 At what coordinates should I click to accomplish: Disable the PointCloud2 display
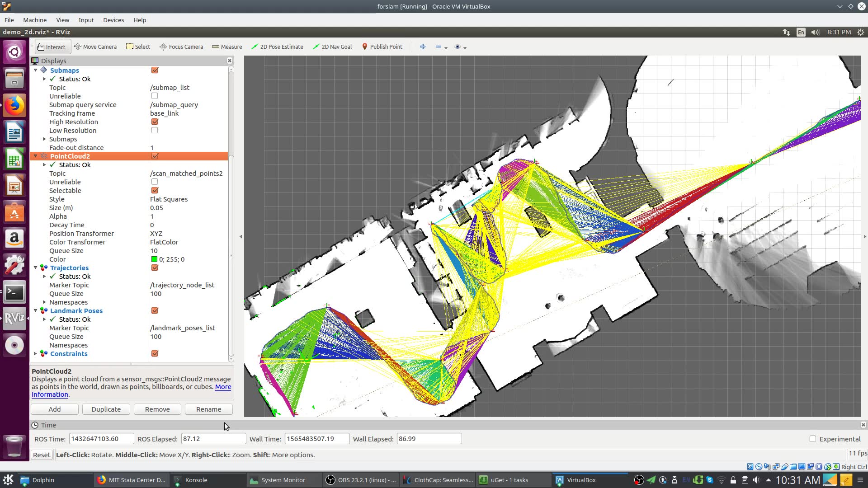pyautogui.click(x=155, y=156)
